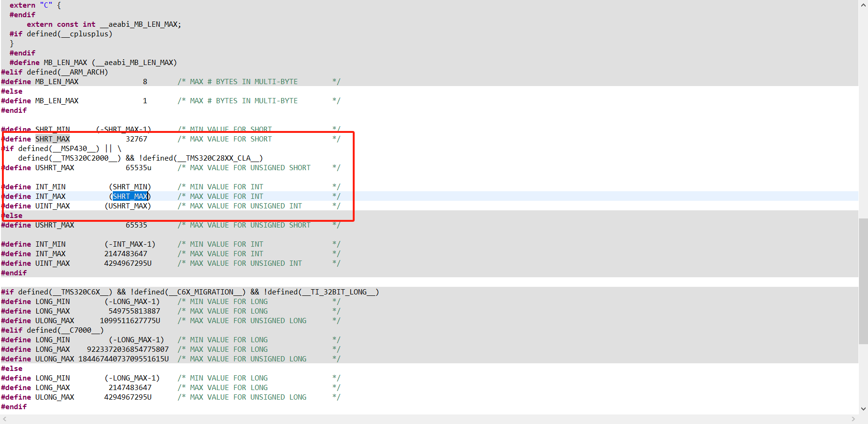Click the horizontal scrollbar left arrow
This screenshot has width=868, height=424.
(5, 419)
